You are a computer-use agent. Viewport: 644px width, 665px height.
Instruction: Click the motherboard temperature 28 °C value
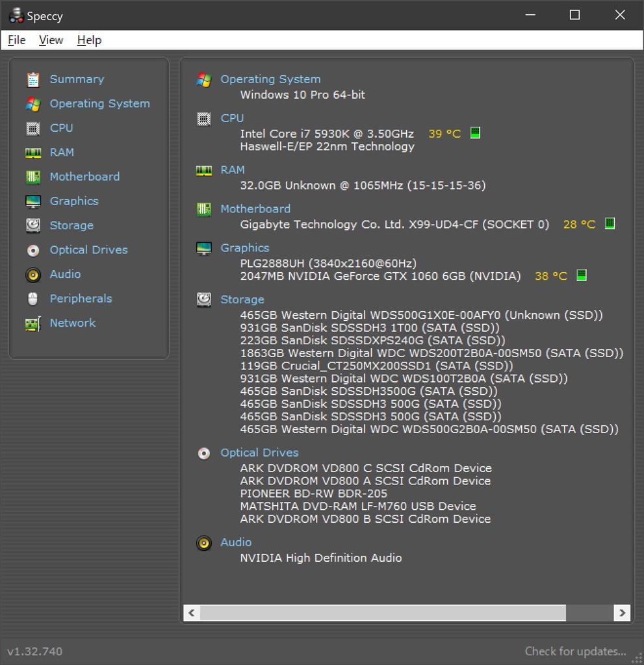[579, 224]
